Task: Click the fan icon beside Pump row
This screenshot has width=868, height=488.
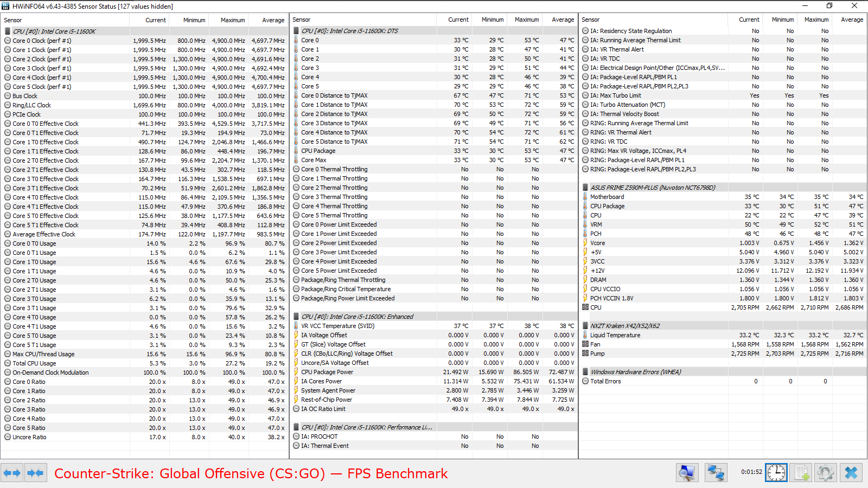Action: (x=585, y=354)
